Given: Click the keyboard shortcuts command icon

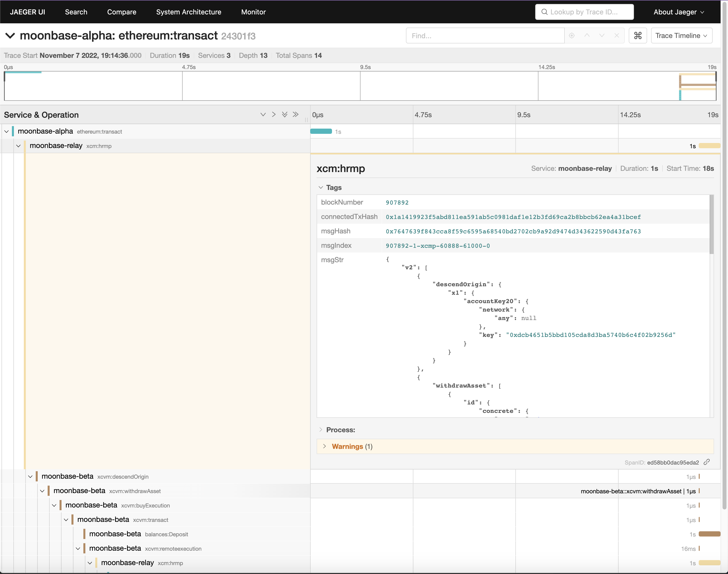Looking at the screenshot, I should tap(638, 36).
